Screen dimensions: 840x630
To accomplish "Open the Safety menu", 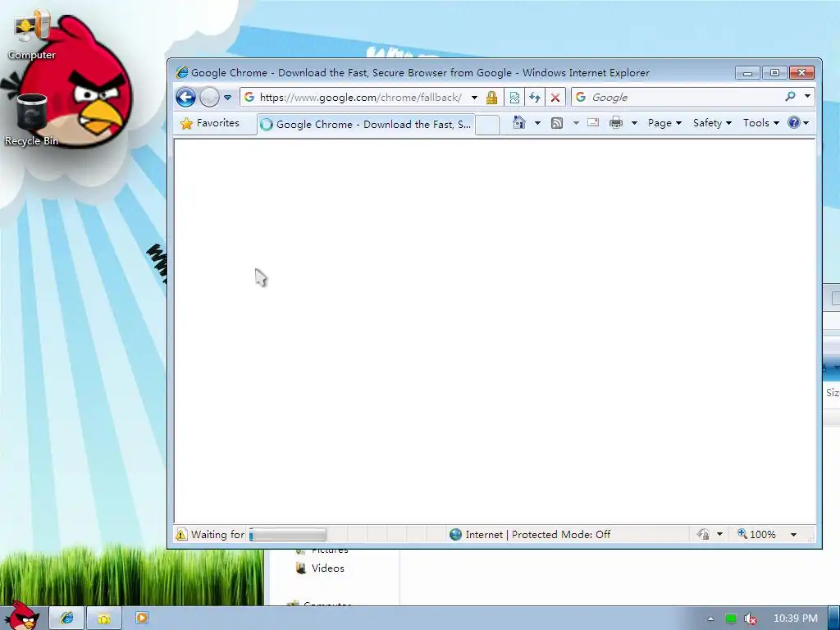I will pos(712,123).
